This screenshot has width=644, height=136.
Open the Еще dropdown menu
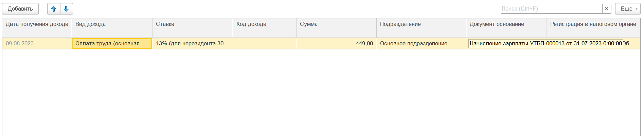click(x=628, y=9)
